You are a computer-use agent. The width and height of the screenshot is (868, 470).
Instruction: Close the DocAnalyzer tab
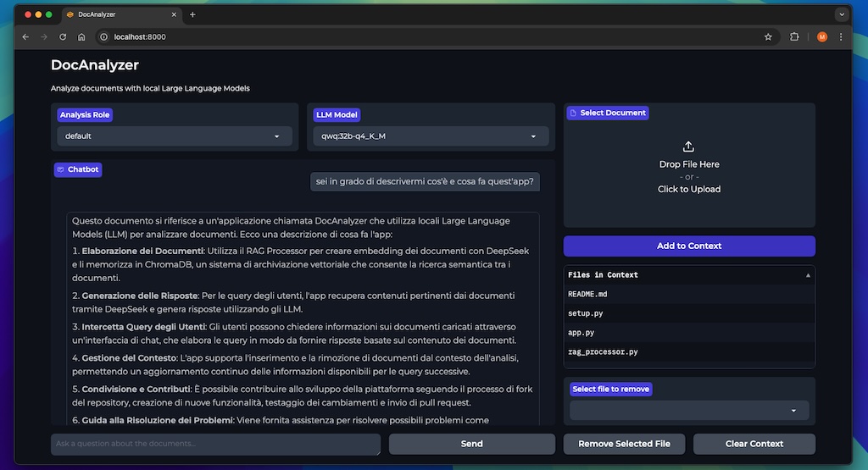[174, 15]
